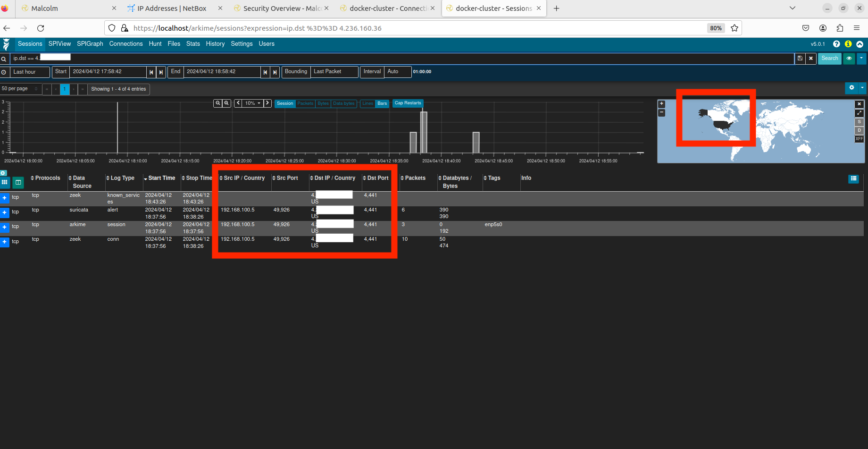Screen dimensions: 868x449
Task: Toggle the eye views button
Action: [x=849, y=59]
